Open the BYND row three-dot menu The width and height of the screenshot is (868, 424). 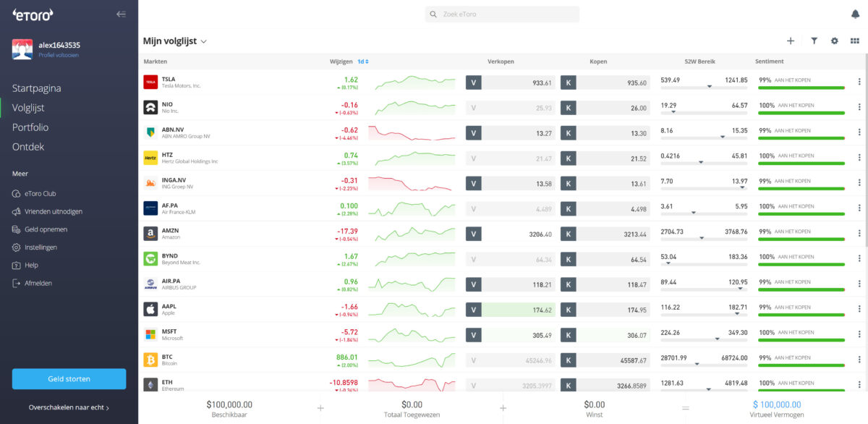click(859, 259)
